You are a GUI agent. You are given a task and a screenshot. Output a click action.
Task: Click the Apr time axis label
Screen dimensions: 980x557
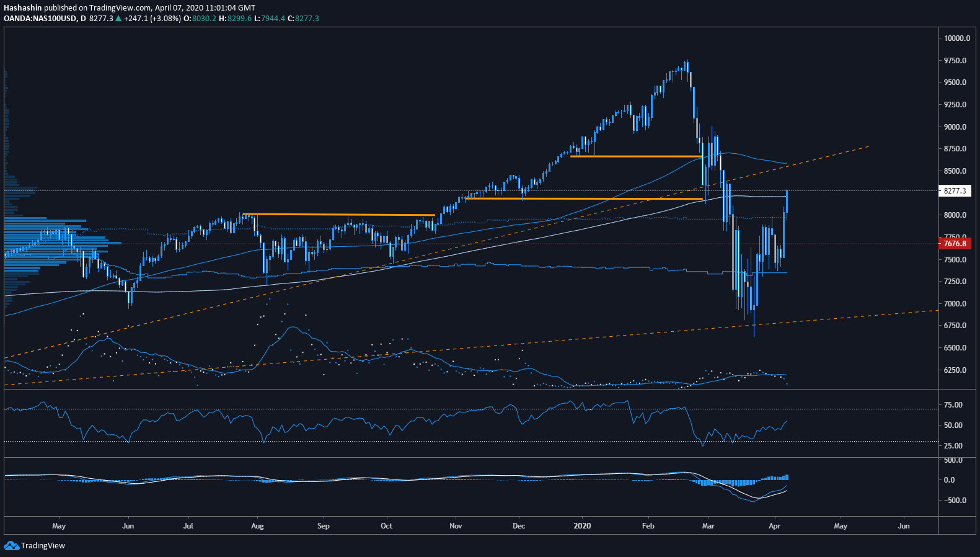tap(774, 526)
